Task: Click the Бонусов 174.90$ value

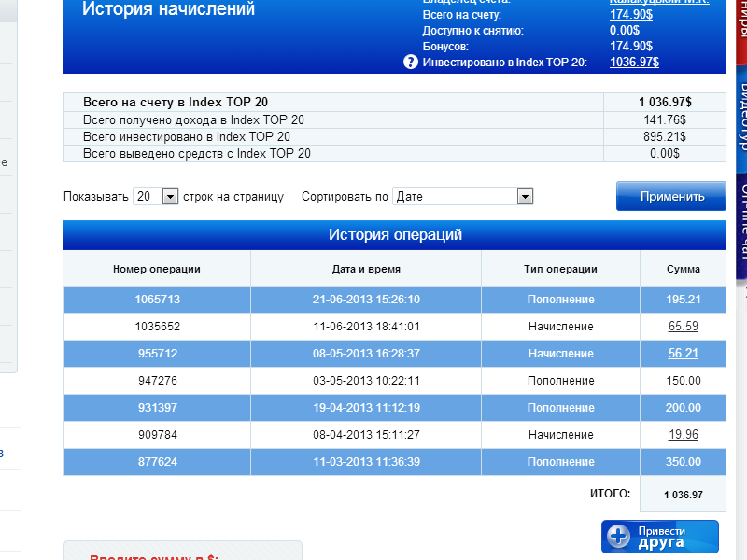Action: [x=631, y=46]
